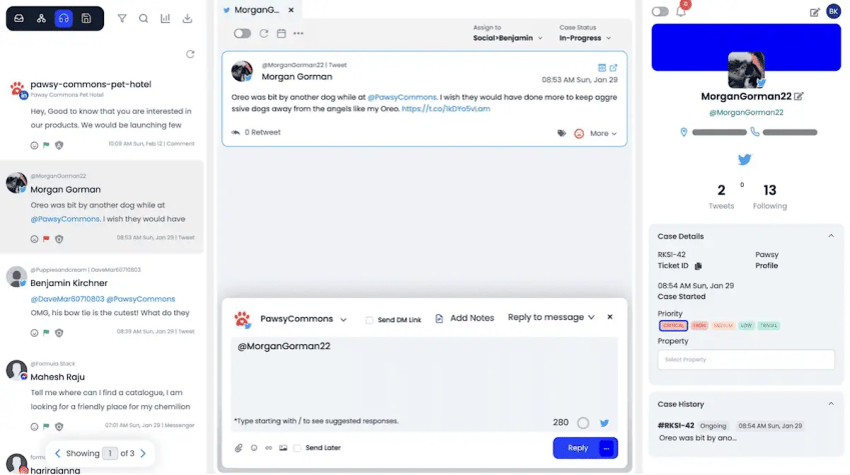Refresh the conversation list
850x475 pixels.
pyautogui.click(x=190, y=54)
